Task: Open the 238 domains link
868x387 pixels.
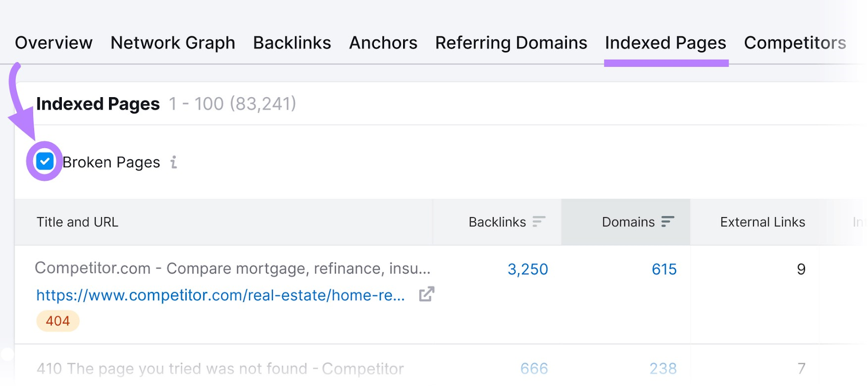Action: pos(663,369)
